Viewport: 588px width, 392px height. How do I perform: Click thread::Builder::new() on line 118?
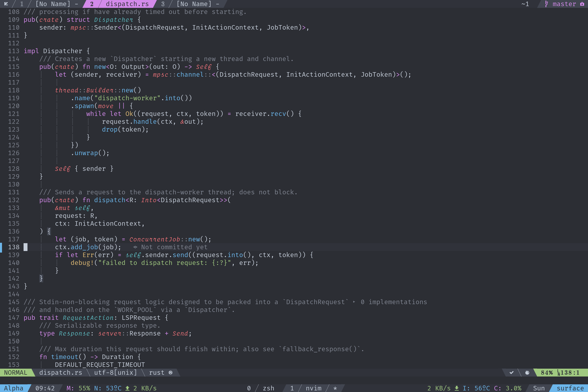pos(98,90)
